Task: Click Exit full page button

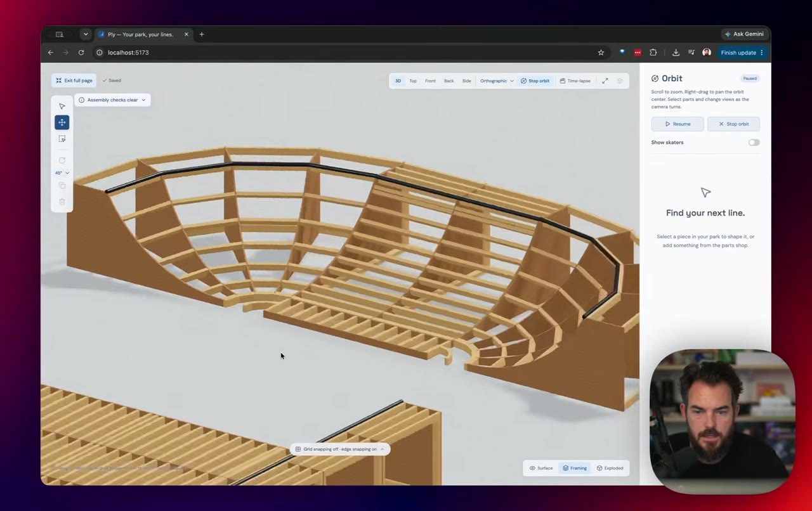Action: tap(74, 81)
